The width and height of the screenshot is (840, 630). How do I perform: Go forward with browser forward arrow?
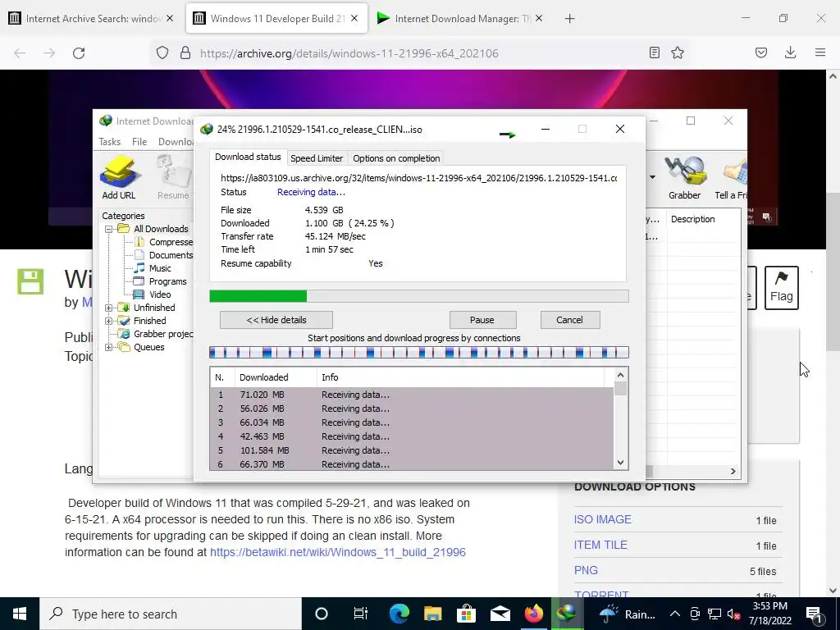[x=49, y=53]
